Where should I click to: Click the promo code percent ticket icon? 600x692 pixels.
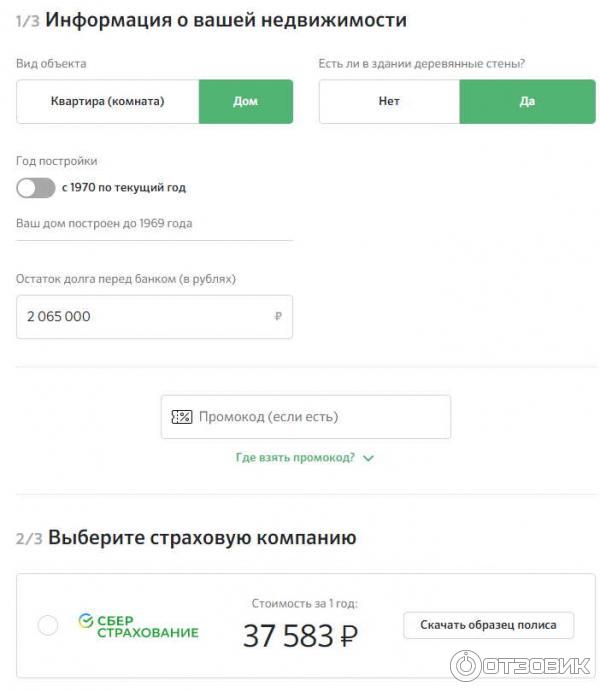click(182, 417)
